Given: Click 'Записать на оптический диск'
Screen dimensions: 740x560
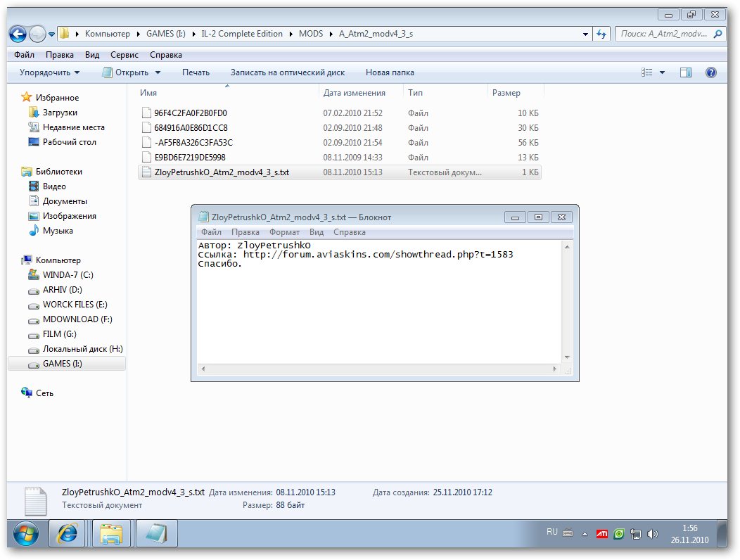Looking at the screenshot, I should [x=288, y=72].
